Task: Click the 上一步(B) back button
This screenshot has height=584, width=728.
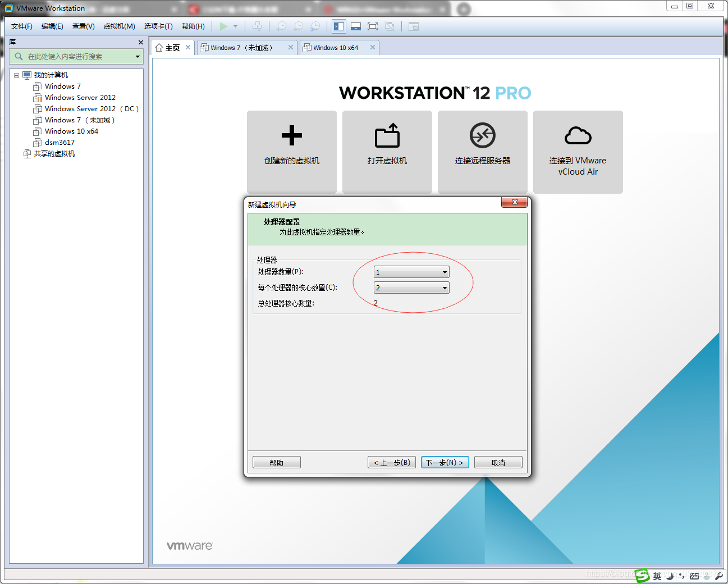Action: click(392, 462)
